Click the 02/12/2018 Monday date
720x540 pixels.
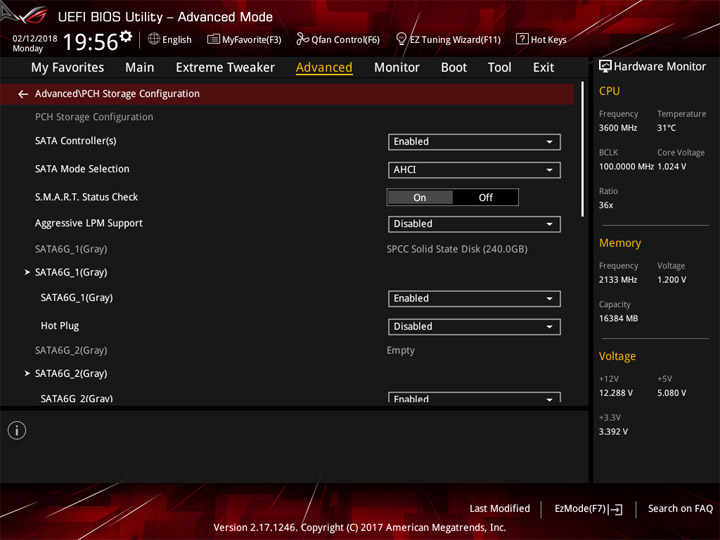click(x=34, y=44)
